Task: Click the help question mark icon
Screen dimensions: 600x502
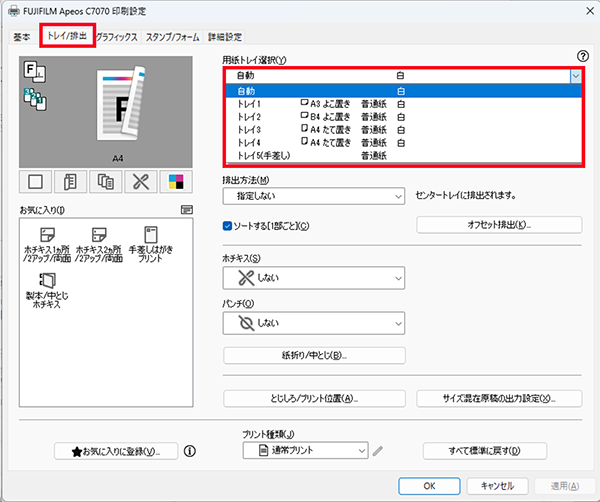Action: point(582,56)
